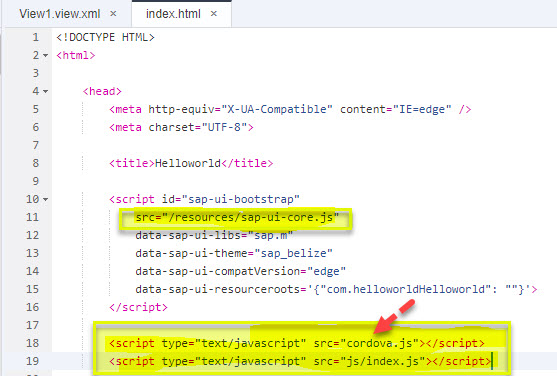The width and height of the screenshot is (557, 376).
Task: Click inside the cordova.js script tag
Action: pyautogui.click(x=297, y=343)
